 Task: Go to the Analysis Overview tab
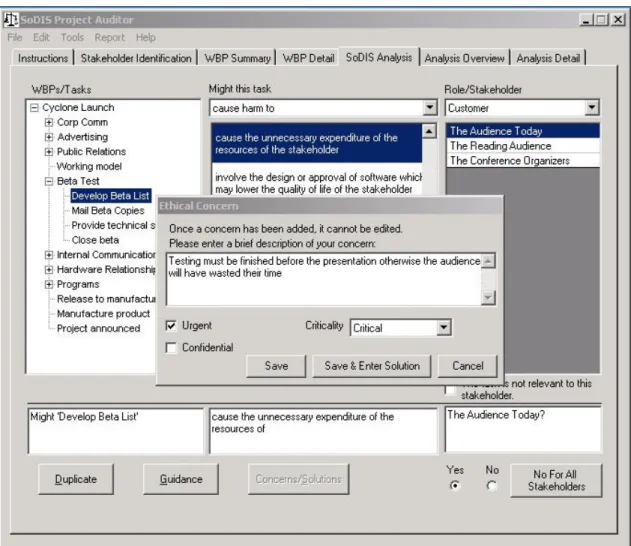point(464,58)
